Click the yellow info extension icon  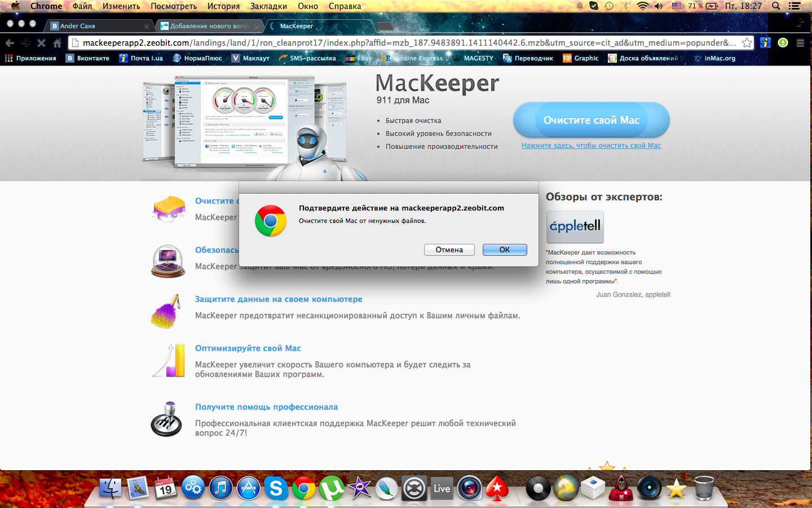coord(765,43)
